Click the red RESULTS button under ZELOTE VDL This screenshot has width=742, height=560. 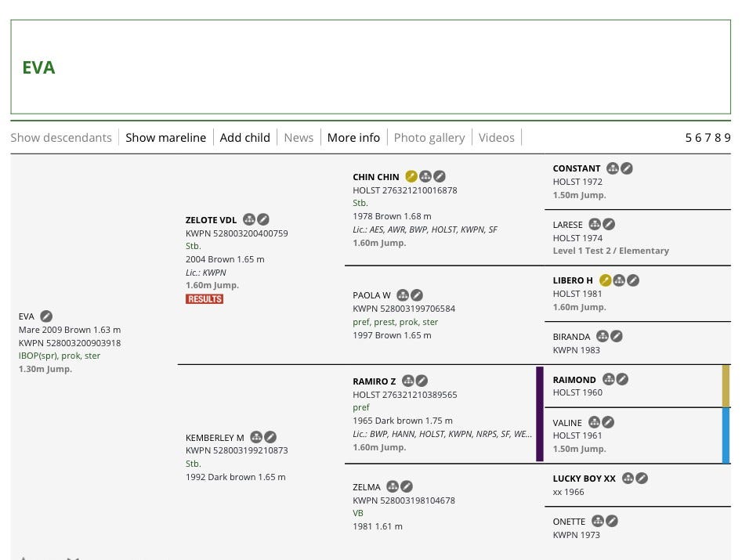(x=205, y=299)
